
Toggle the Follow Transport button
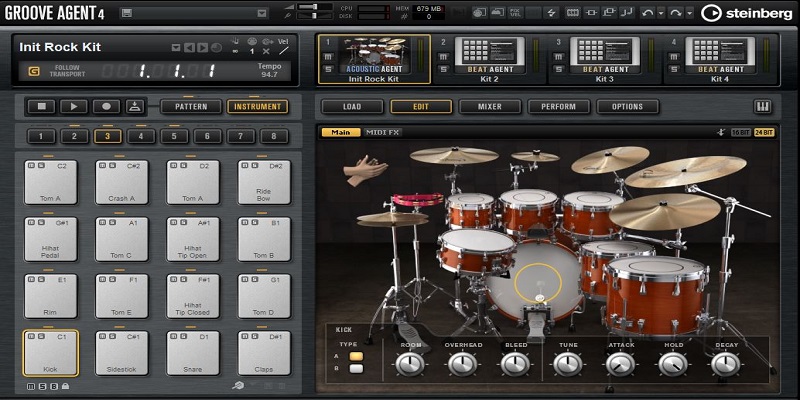point(35,71)
